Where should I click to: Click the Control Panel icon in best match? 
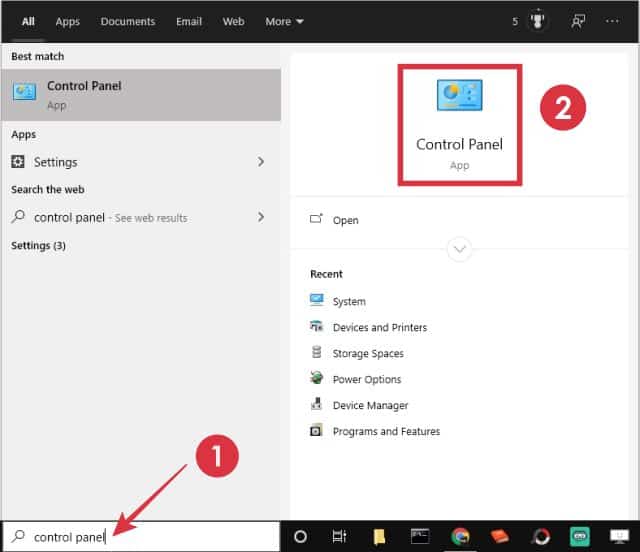(x=24, y=92)
